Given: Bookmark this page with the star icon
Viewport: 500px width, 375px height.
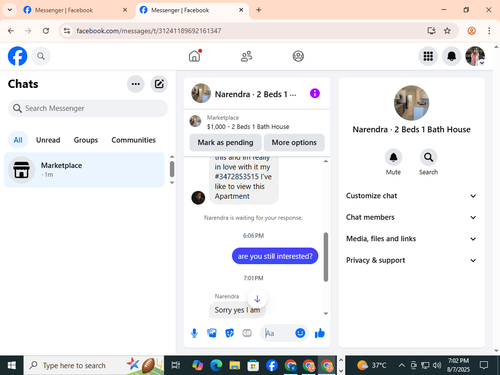Looking at the screenshot, I should (447, 31).
